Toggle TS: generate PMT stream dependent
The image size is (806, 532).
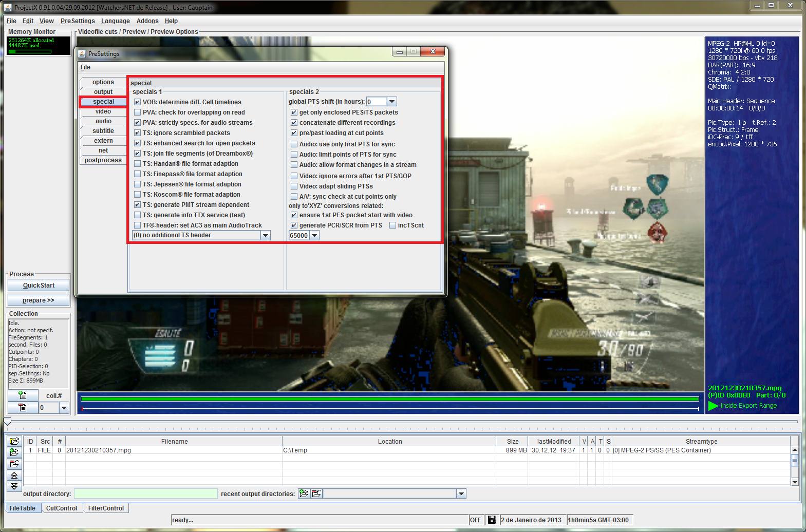point(137,205)
